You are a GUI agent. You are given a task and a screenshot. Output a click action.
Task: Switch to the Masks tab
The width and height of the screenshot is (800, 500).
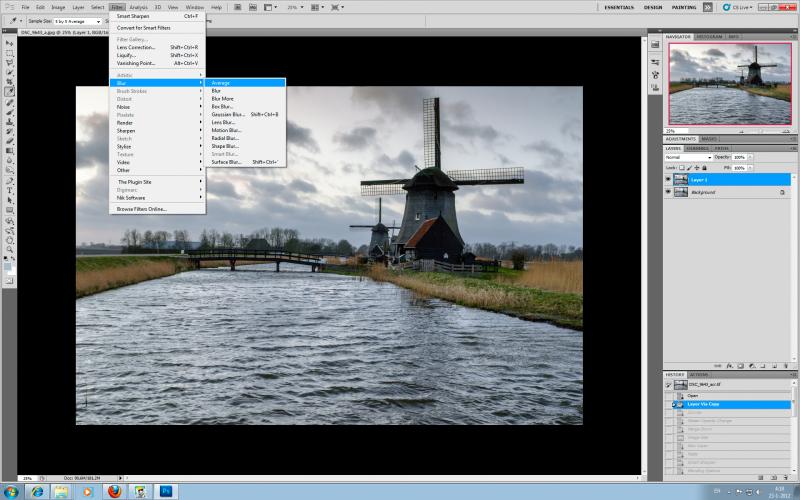click(709, 139)
